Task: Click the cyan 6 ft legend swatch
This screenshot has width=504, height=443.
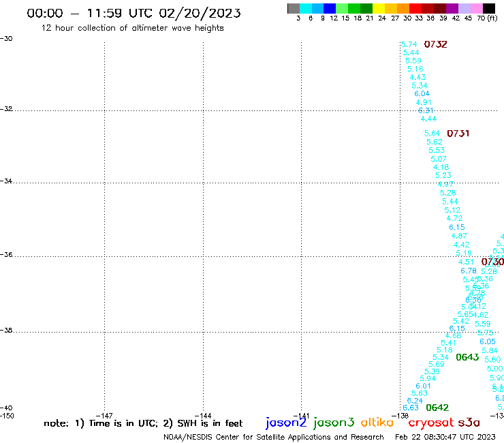Action: point(306,8)
